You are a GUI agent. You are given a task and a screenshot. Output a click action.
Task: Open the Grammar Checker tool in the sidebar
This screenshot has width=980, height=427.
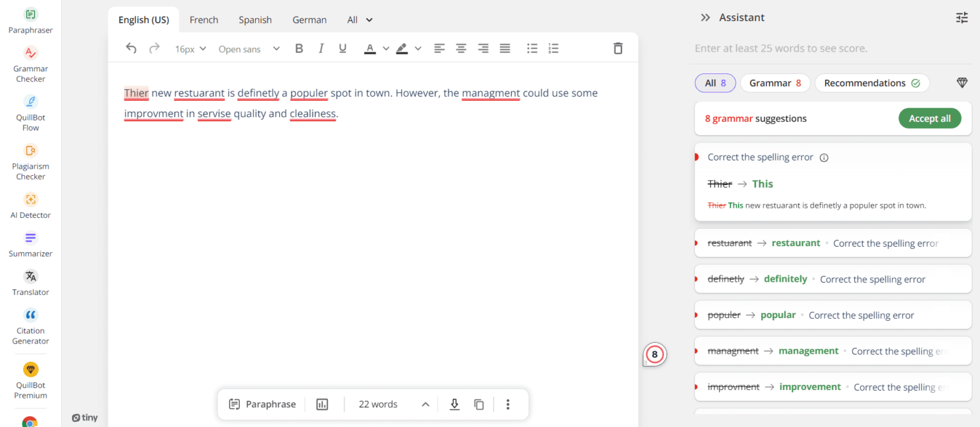click(30, 62)
